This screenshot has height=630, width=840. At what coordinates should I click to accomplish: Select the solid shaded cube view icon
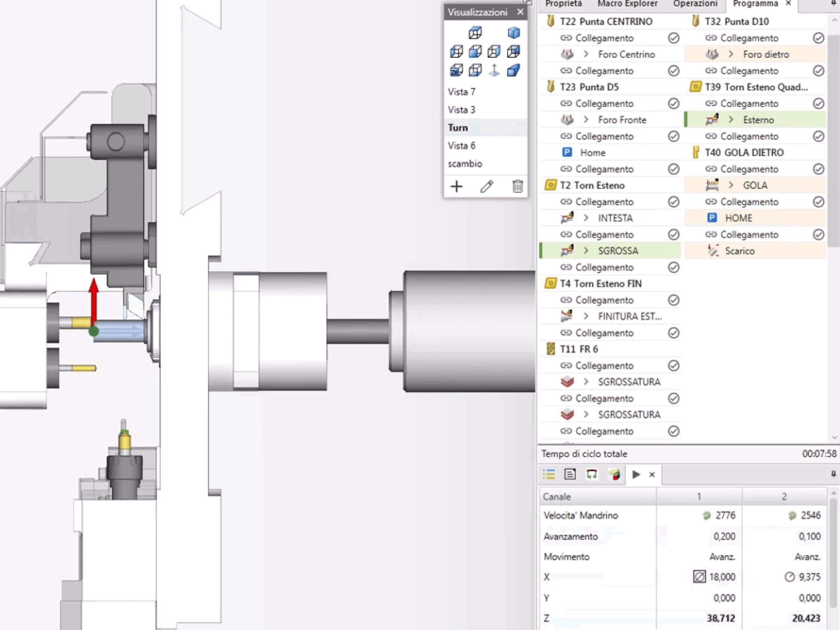(x=514, y=33)
